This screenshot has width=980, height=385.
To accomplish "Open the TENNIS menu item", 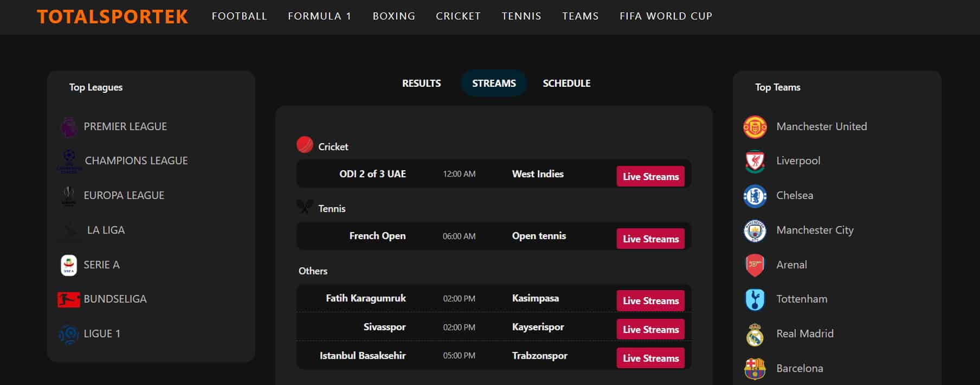I will pos(521,16).
